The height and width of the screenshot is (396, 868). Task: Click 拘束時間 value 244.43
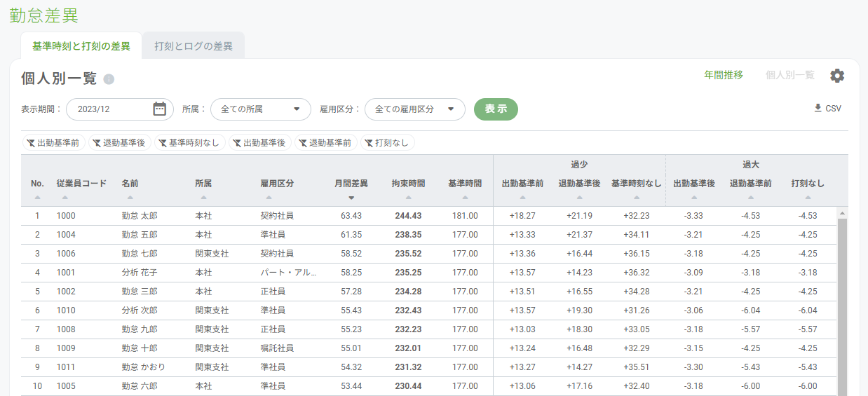[408, 216]
